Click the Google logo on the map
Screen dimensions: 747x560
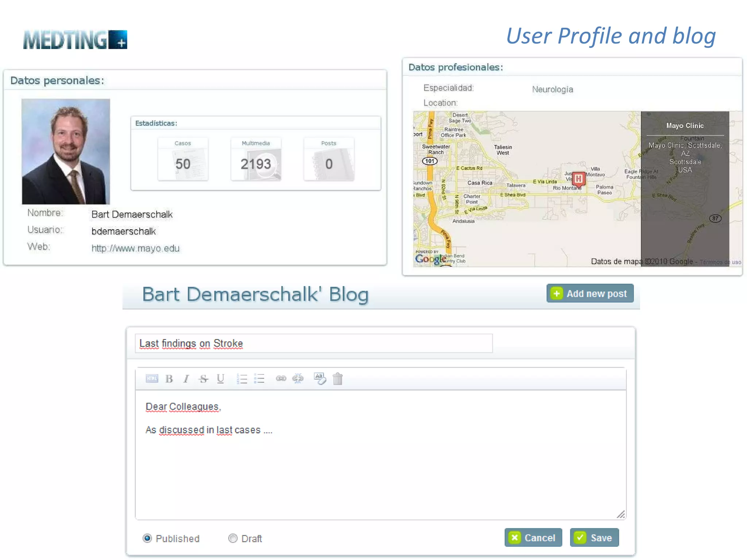tap(430, 259)
